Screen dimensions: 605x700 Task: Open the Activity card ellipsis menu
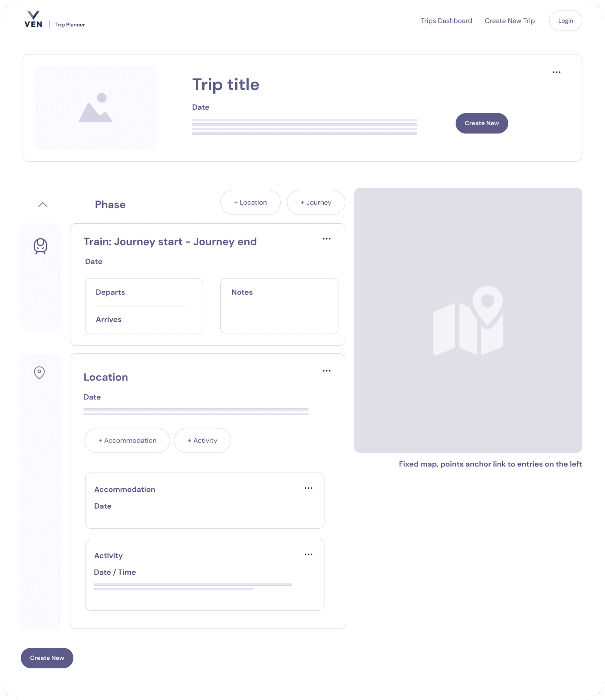309,554
